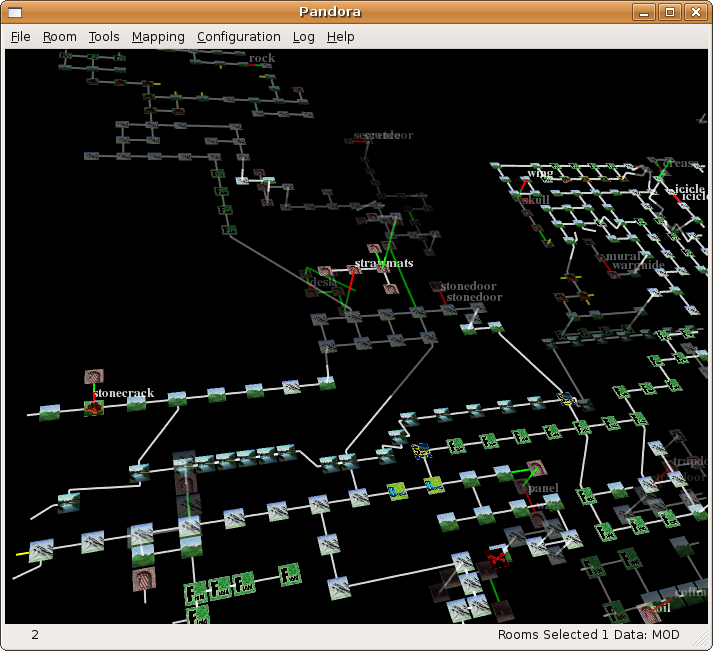This screenshot has height=651, width=713.
Task: Click the "panel" door label
Action: pyautogui.click(x=543, y=488)
